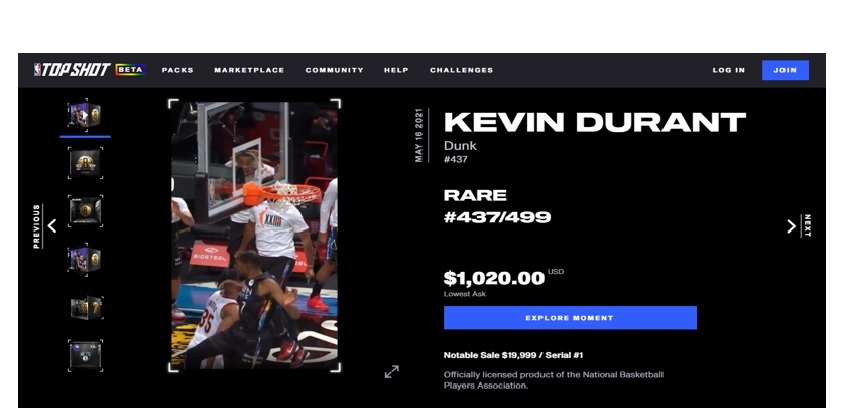Viewport: 844px width, 408px height.
Task: Click the BETA badge icon
Action: [130, 70]
